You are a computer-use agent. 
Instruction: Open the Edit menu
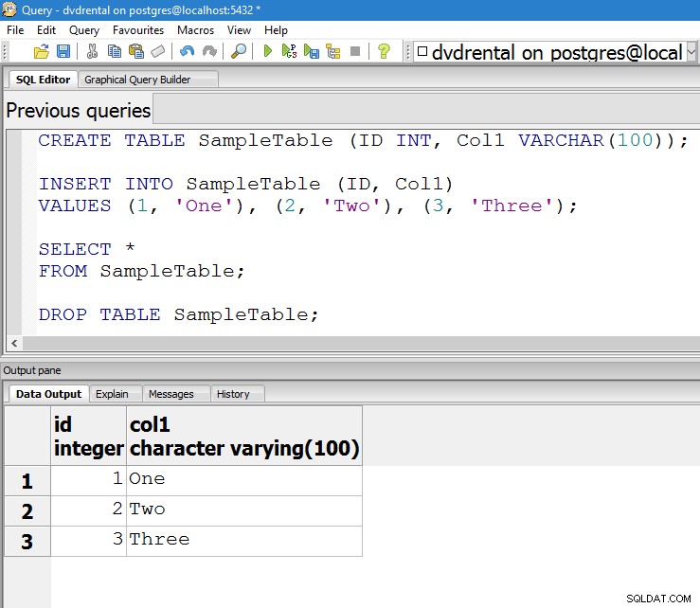46,30
